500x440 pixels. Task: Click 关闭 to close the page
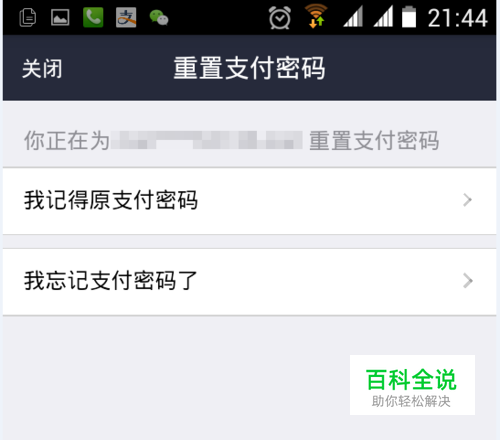42,69
